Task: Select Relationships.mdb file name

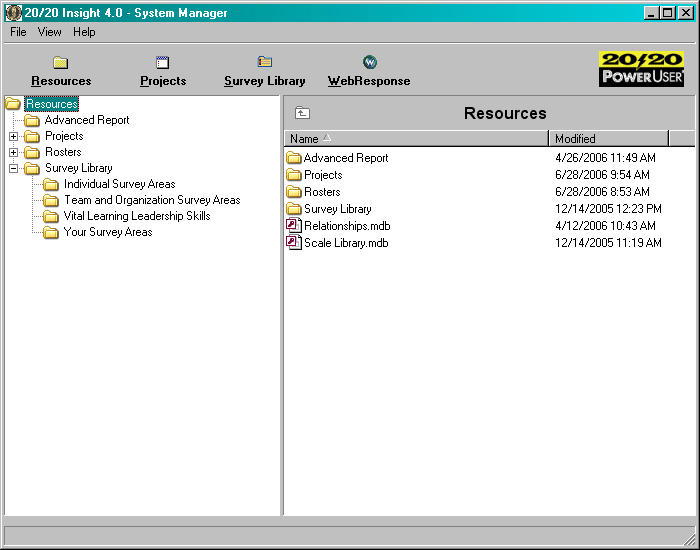Action: pos(347,225)
